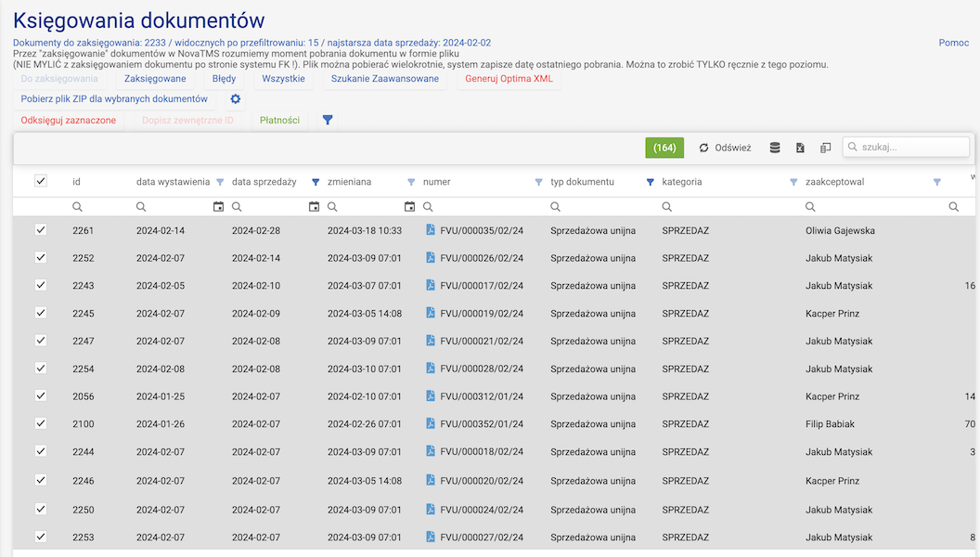This screenshot has height=557, width=980.
Task: Open PDF icon for FVU/000035/02/24
Action: coord(431,230)
